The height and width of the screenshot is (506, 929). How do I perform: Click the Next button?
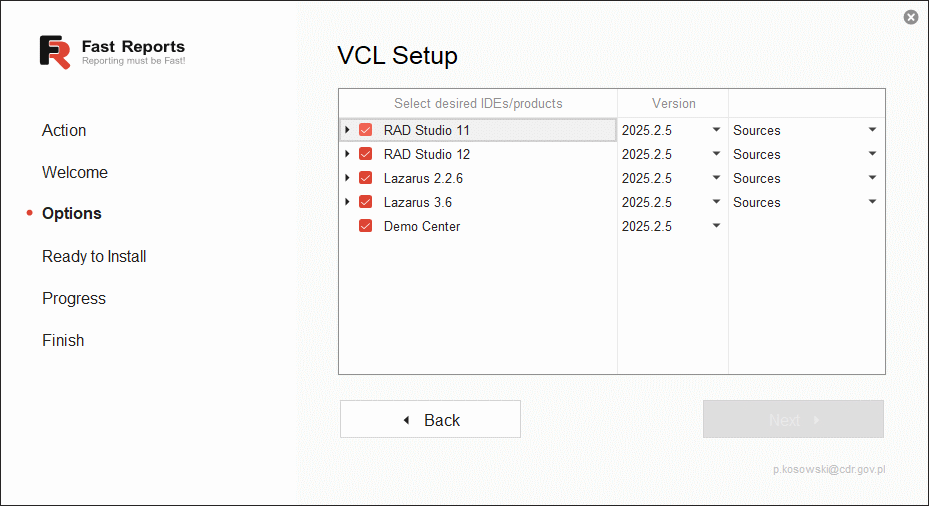click(793, 419)
